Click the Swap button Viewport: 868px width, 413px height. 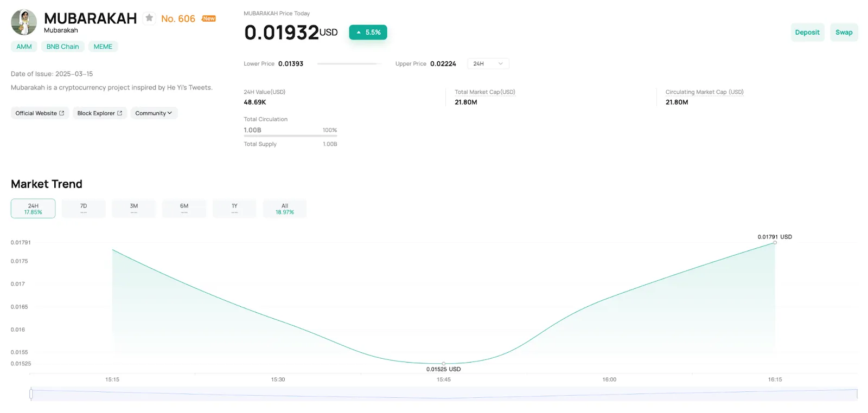(844, 33)
